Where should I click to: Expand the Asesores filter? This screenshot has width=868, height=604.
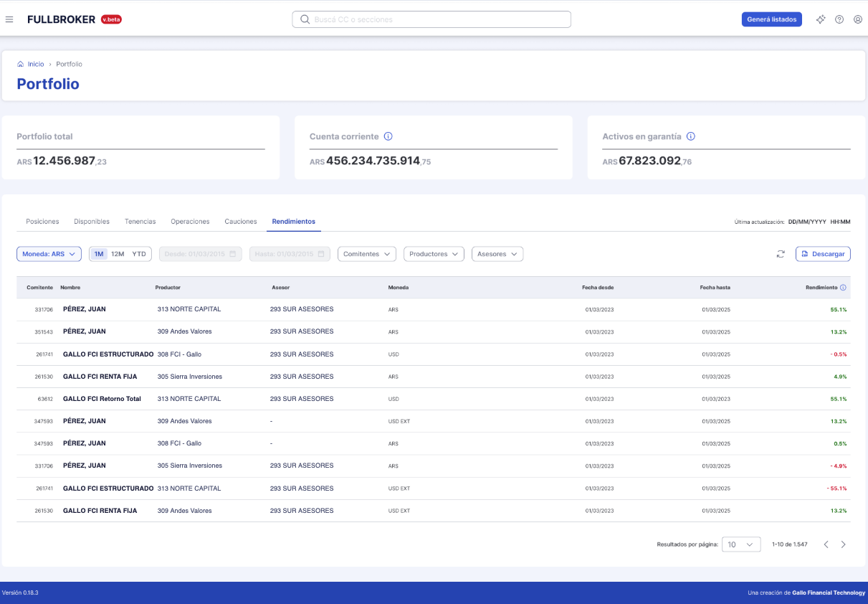(497, 254)
